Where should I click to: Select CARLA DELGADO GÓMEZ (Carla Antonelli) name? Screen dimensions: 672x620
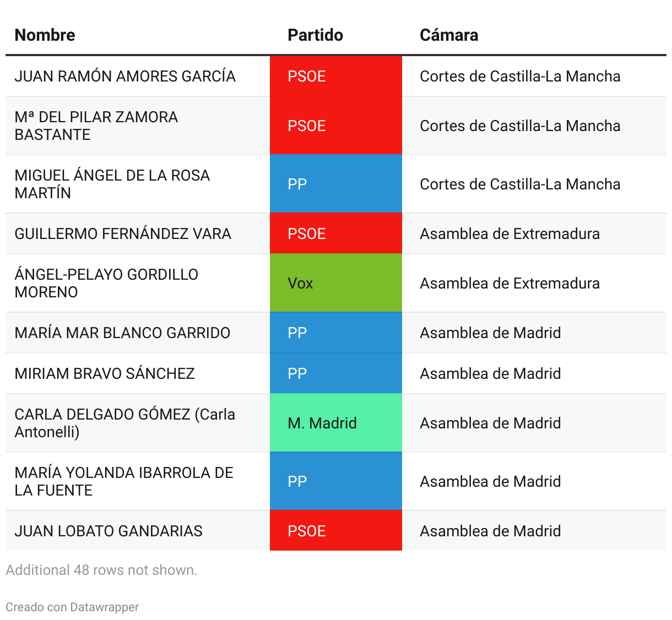[x=125, y=423]
